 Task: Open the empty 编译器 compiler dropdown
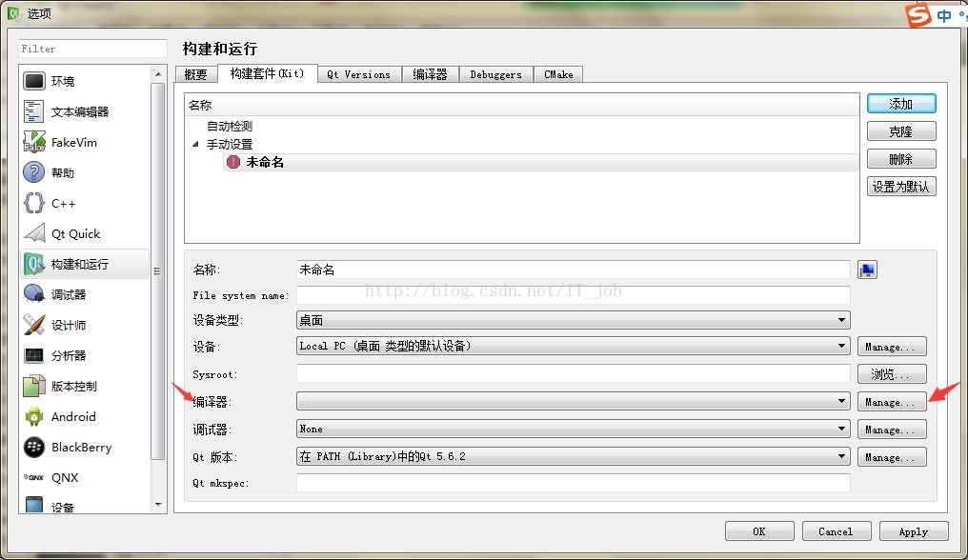pos(573,401)
